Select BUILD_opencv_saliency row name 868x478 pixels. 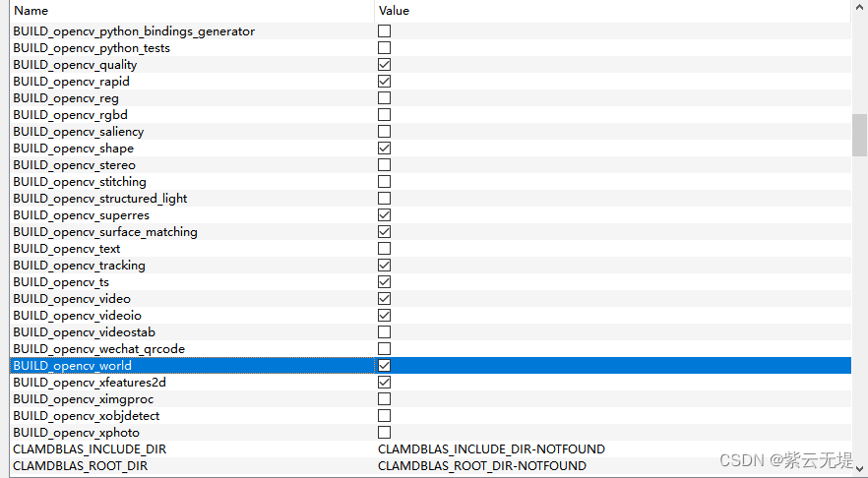pyautogui.click(x=79, y=132)
